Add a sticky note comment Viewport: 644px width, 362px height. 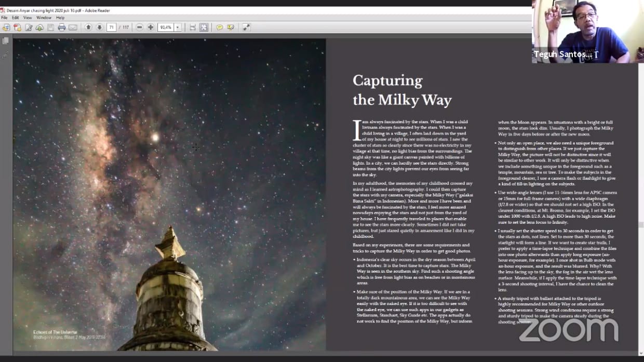pos(220,28)
